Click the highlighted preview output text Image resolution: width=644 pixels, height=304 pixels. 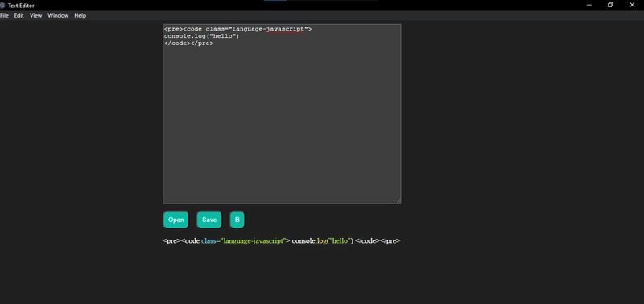[x=281, y=240]
